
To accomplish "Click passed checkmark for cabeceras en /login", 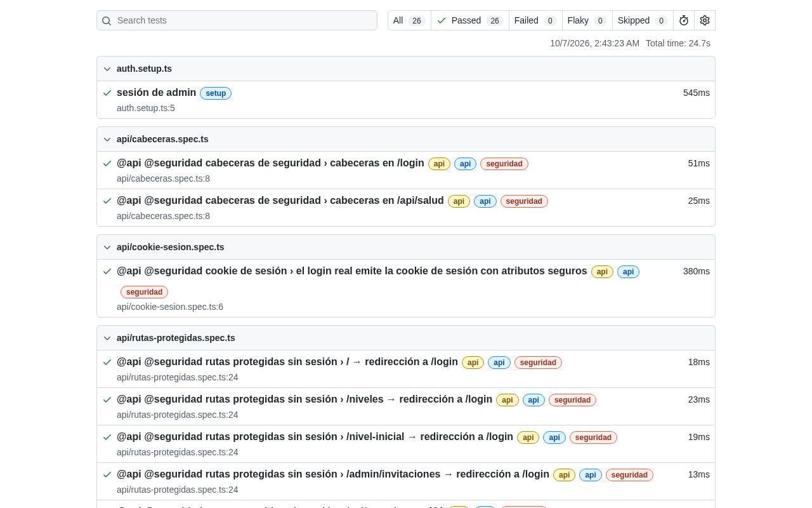I will pos(107,163).
